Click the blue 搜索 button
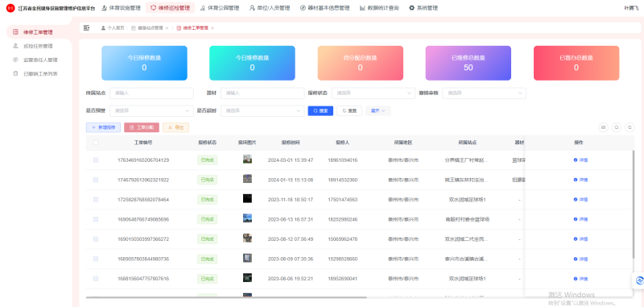 [x=320, y=110]
